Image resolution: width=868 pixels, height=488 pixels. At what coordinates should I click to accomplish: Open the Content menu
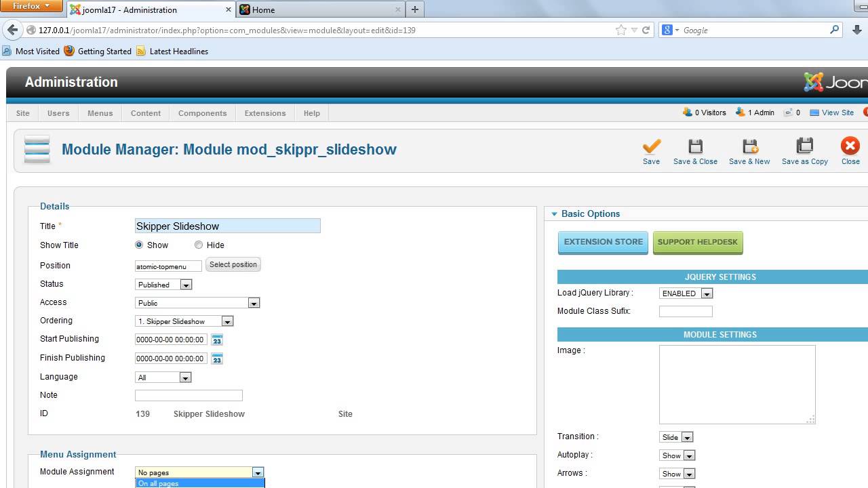(x=146, y=113)
